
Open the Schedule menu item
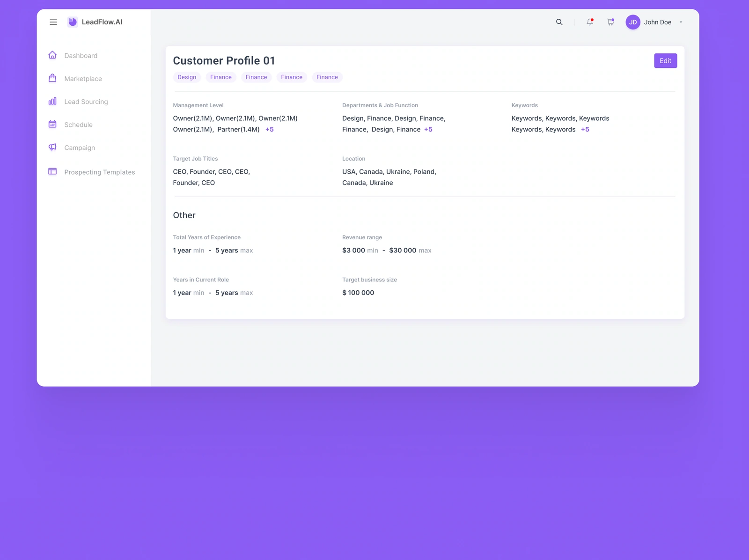79,125
